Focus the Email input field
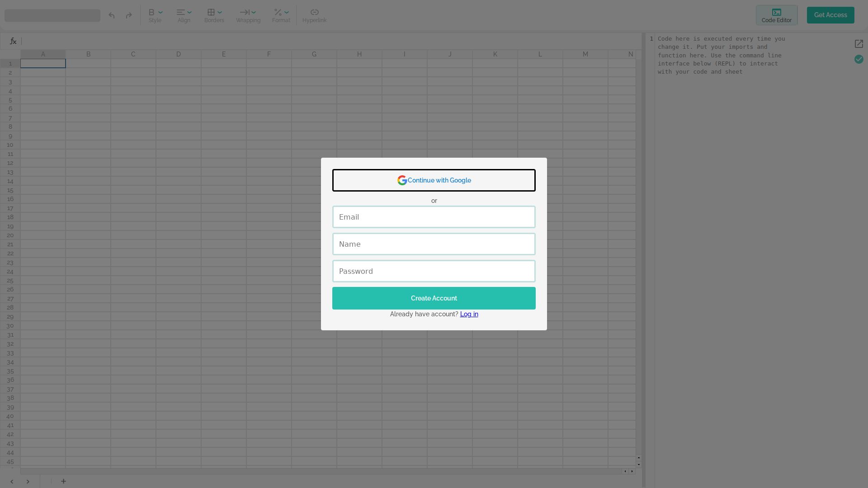 coord(434,217)
